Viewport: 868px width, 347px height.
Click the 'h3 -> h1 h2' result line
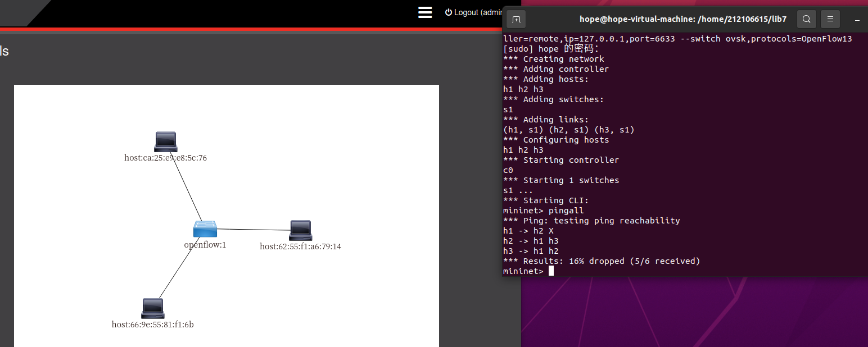pyautogui.click(x=531, y=251)
